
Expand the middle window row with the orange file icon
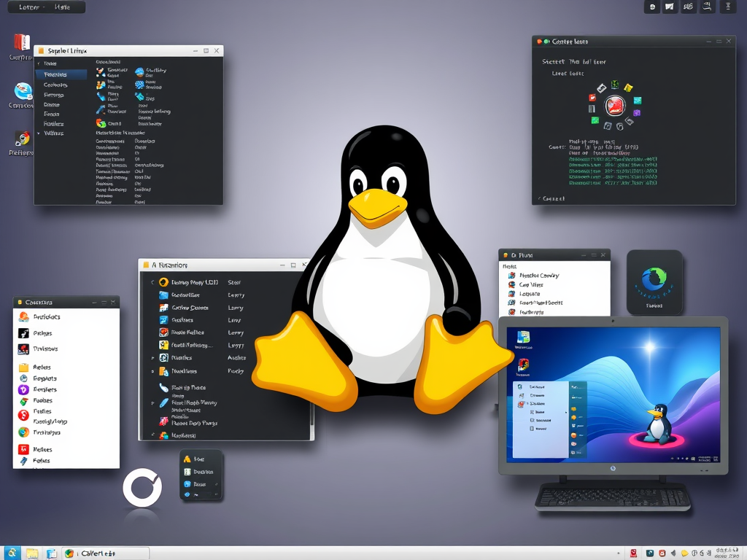152,371
